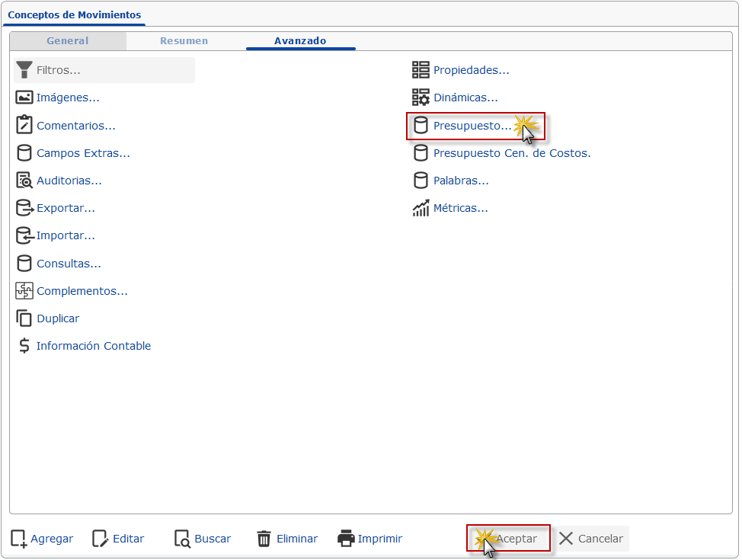Open the Información Contable link
The height and width of the screenshot is (560, 742).
tap(94, 346)
